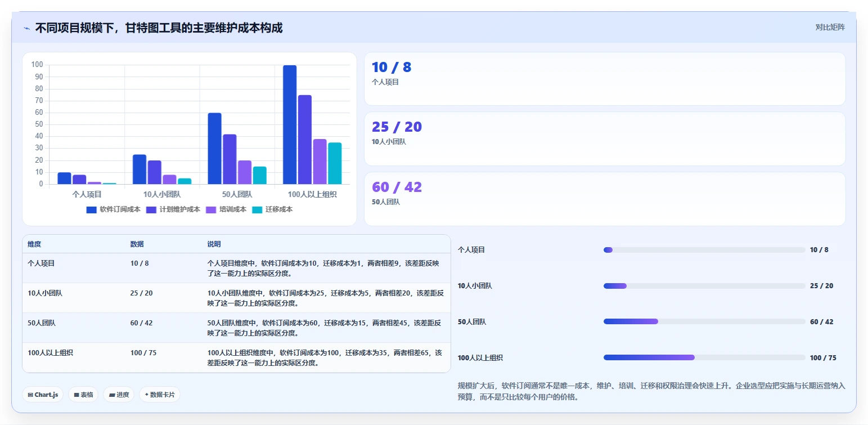Click the chart title 不同项目规模下

click(x=159, y=28)
